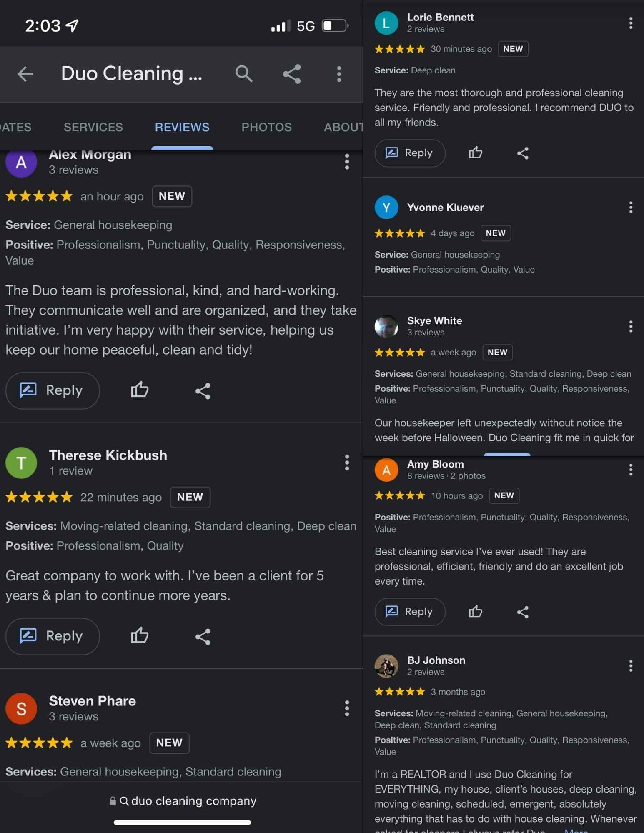Open options menu for Alex Morgan's review
Image resolution: width=644 pixels, height=833 pixels.
(x=346, y=162)
